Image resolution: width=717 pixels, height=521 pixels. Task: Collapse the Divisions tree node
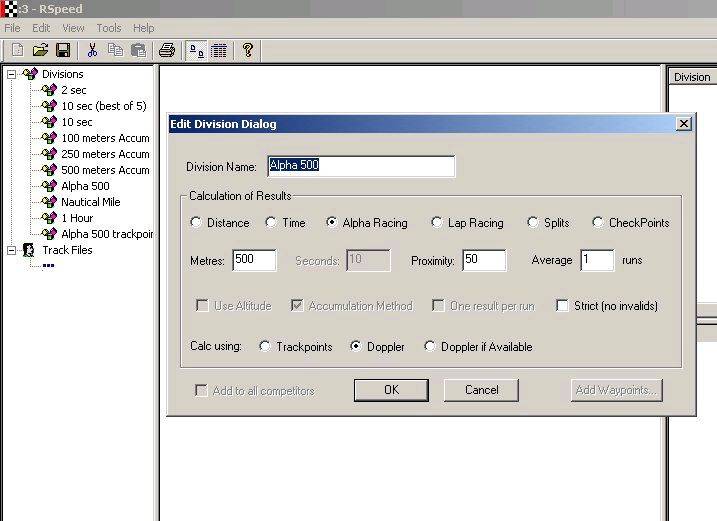click(x=11, y=74)
